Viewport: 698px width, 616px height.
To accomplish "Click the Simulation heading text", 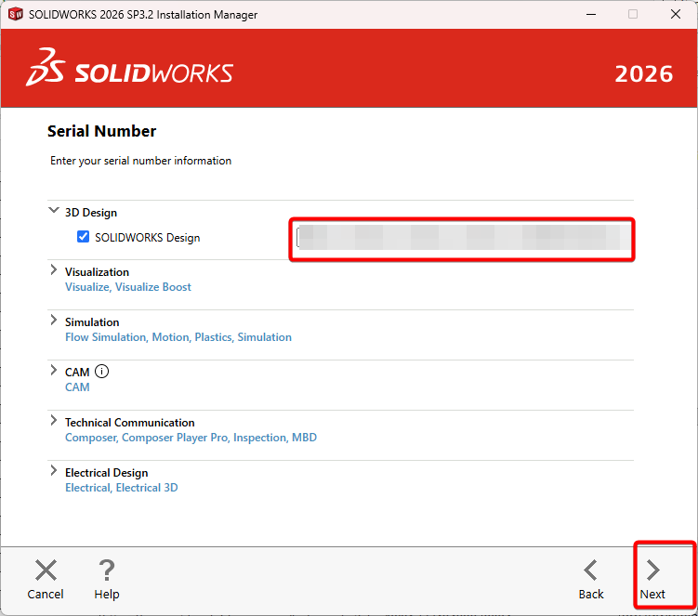I will [x=92, y=322].
